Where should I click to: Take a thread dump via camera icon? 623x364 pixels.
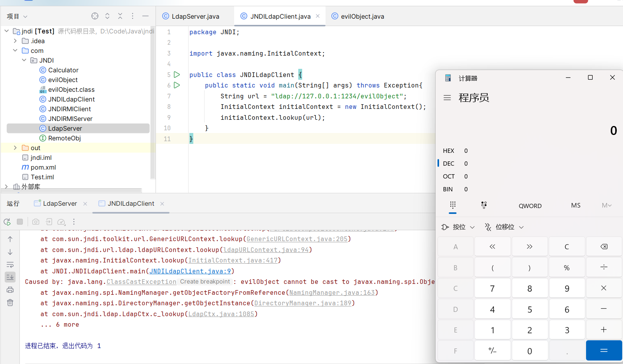tap(36, 222)
